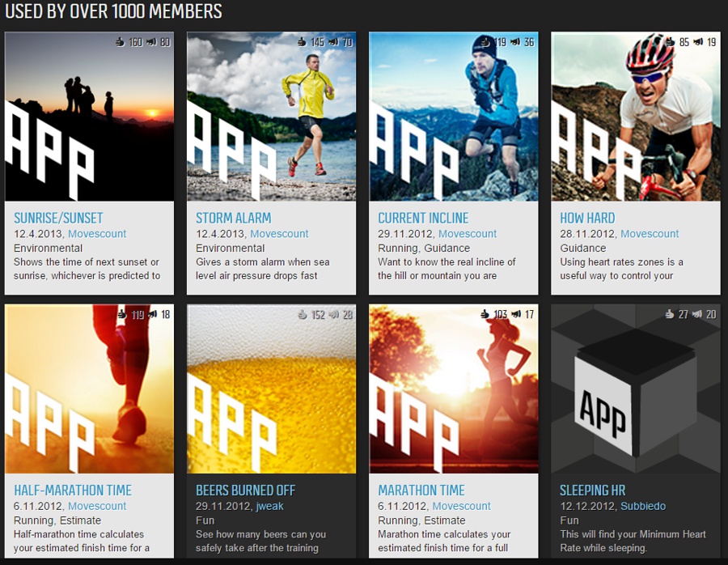
Task: Like the How Hard app
Action: (670, 42)
